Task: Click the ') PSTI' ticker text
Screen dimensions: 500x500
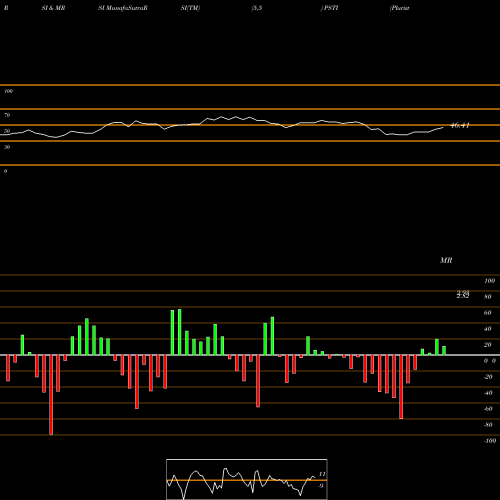Action: click(x=329, y=8)
